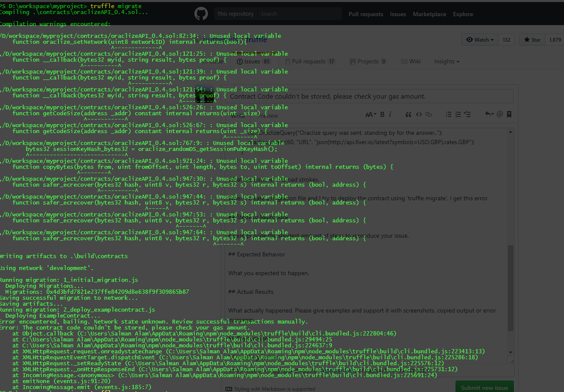Image resolution: width=564 pixels, height=392 pixels.
Task: Click 'Deploying ExampleContract...' terminal line
Action: pyautogui.click(x=53, y=315)
